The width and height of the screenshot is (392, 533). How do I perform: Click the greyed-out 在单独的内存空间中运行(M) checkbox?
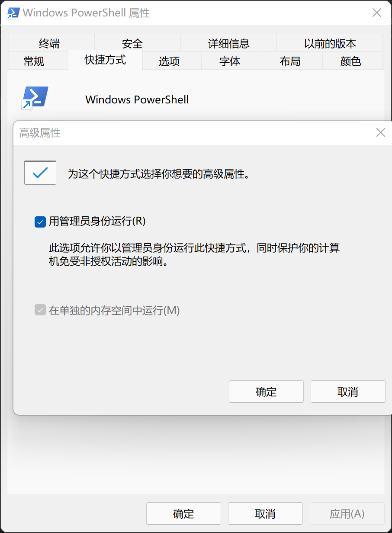click(x=40, y=310)
